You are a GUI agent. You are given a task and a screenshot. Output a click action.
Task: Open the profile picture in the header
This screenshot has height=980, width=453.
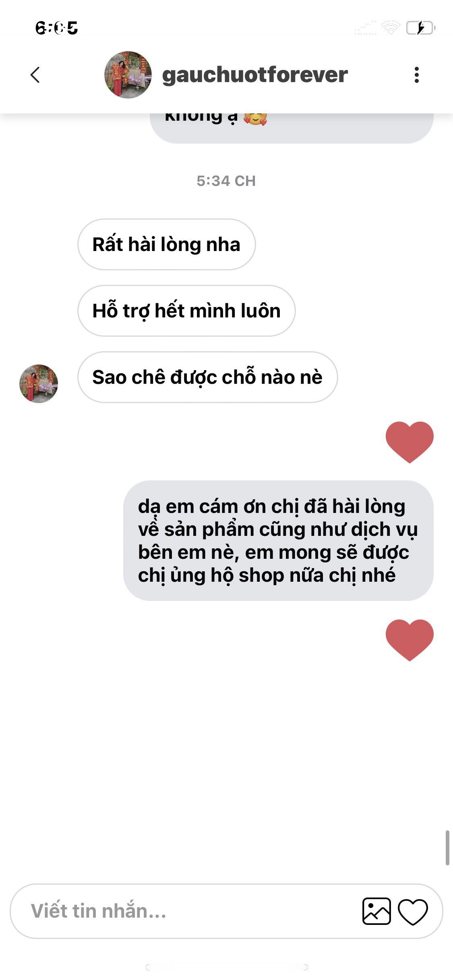[x=128, y=75]
